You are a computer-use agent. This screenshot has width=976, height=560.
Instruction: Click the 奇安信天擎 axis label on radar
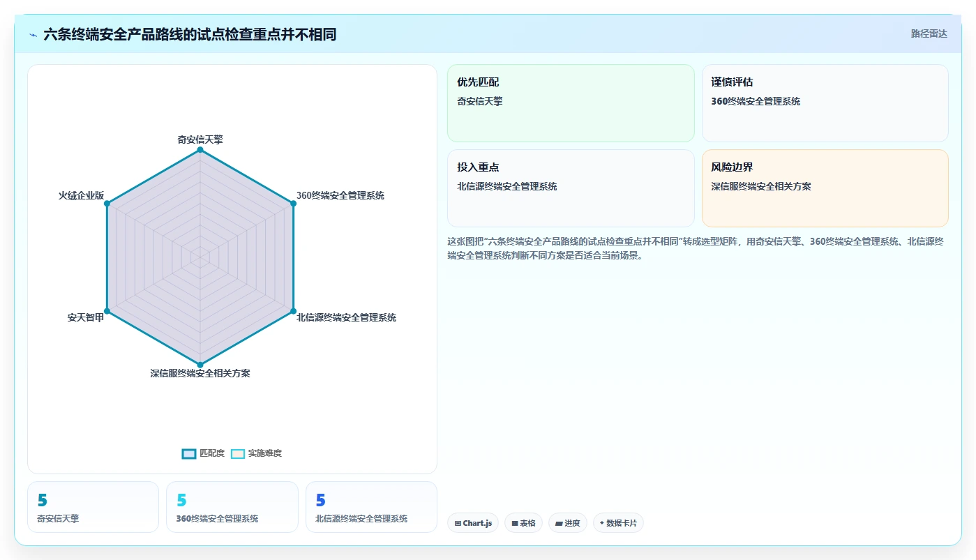click(x=200, y=139)
